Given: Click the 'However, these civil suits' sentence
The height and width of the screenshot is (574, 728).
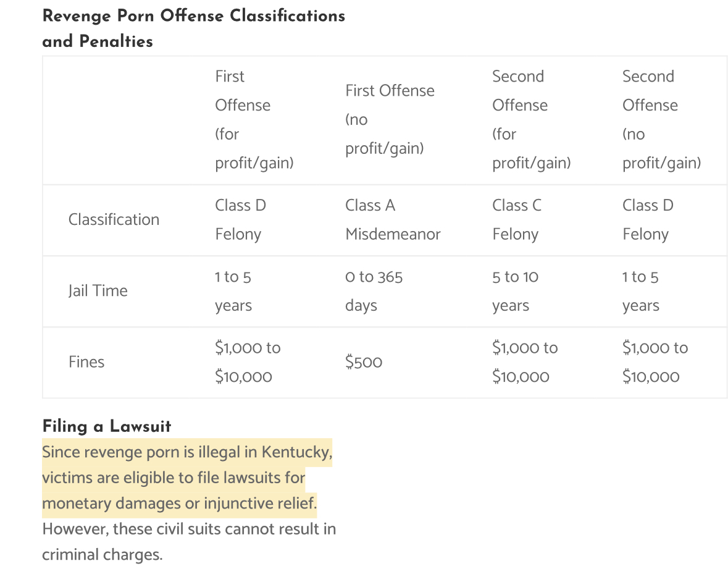Looking at the screenshot, I should pos(189,530).
